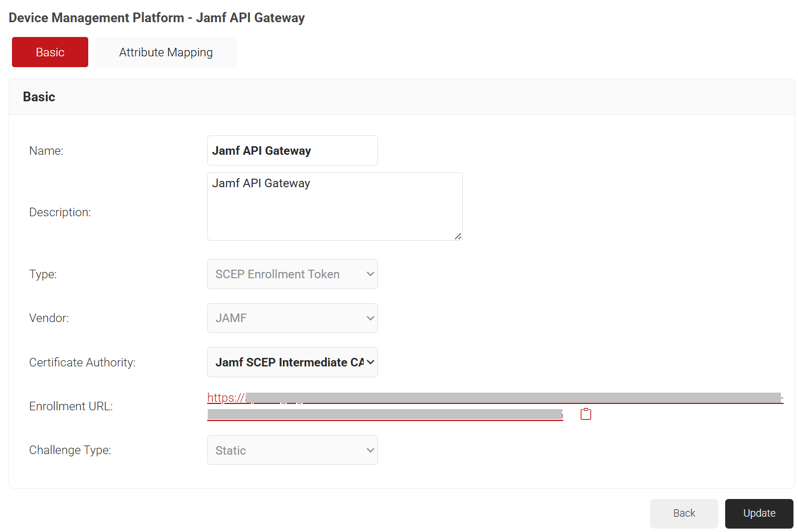Click the "Enrollment URL:" label
This screenshot has height=532, width=798.
tap(71, 406)
